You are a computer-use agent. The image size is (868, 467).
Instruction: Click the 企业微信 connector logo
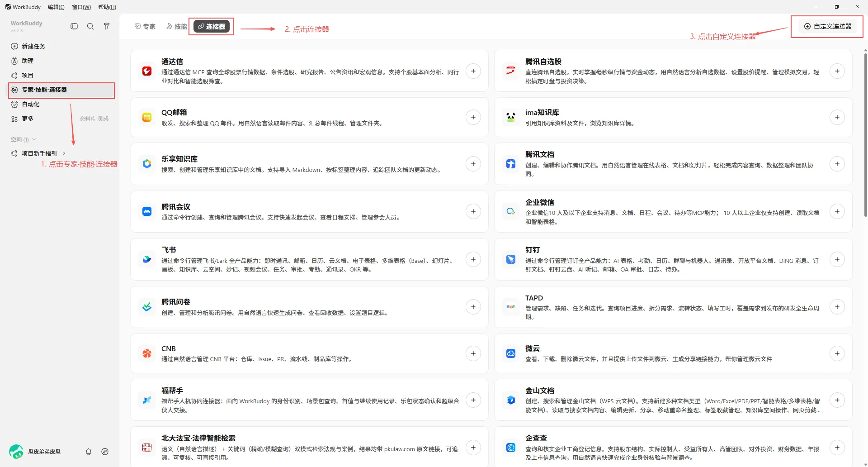(511, 211)
